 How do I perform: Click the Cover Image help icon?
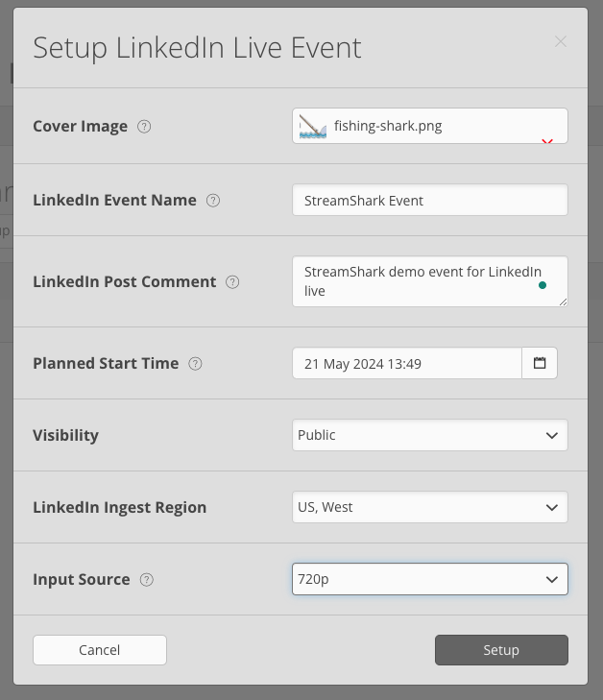(x=144, y=127)
